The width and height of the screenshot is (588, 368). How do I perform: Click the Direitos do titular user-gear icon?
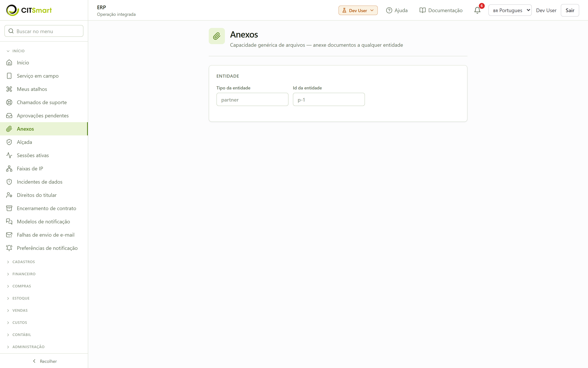coord(9,195)
